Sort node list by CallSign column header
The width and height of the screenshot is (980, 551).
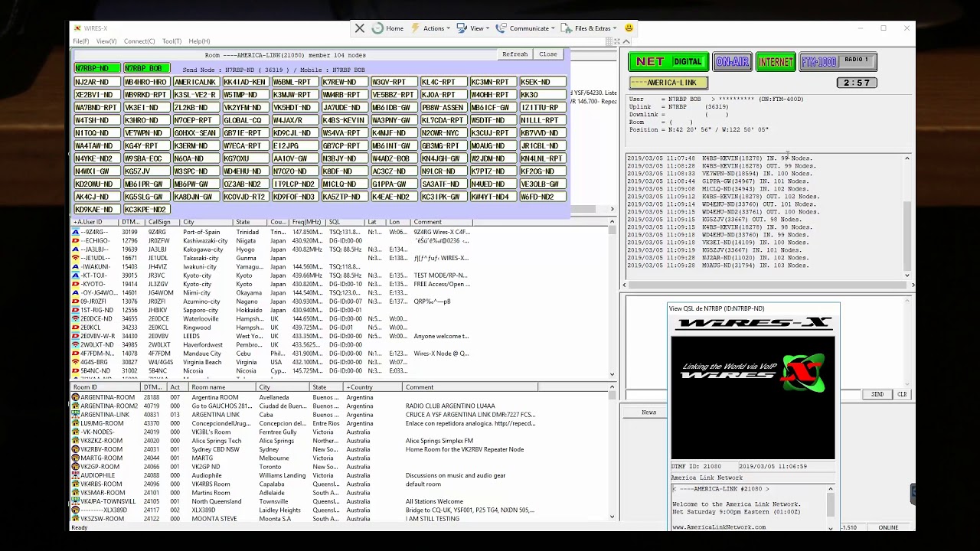click(162, 222)
